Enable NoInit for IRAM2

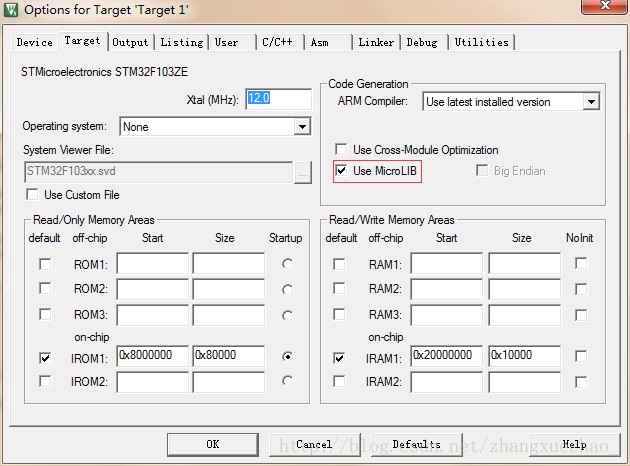tap(581, 382)
